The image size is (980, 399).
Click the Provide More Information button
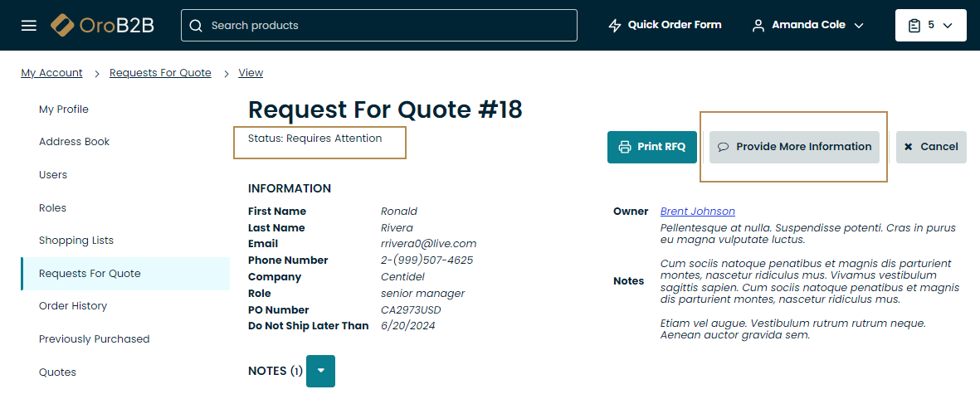(794, 148)
